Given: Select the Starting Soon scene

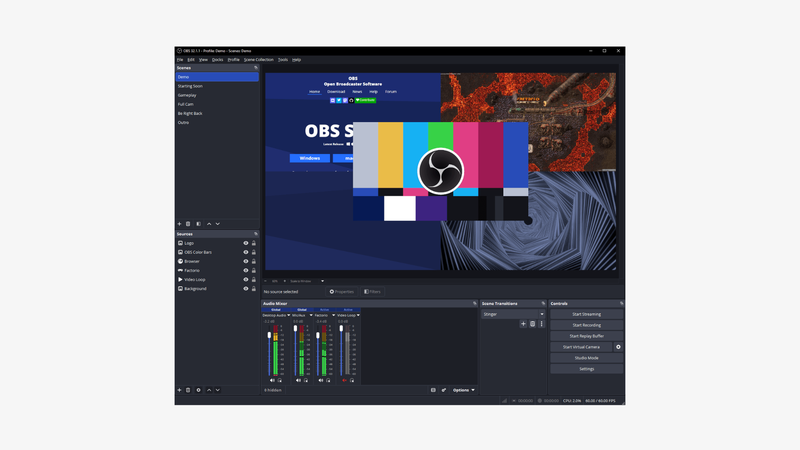Looking at the screenshot, I should pyautogui.click(x=217, y=86).
